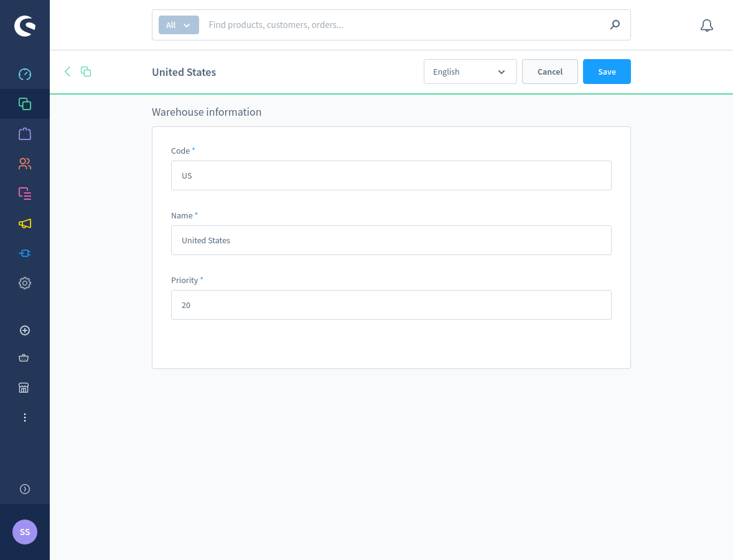This screenshot has height=560, width=733.
Task: Click the Warehouse information heading
Action: [207, 112]
